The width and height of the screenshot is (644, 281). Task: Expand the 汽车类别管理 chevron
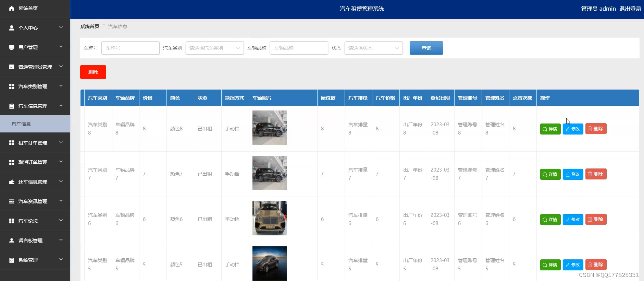[61, 86]
